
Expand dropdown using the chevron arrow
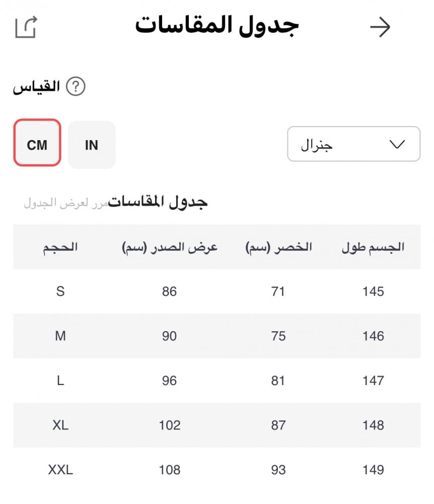(x=397, y=144)
